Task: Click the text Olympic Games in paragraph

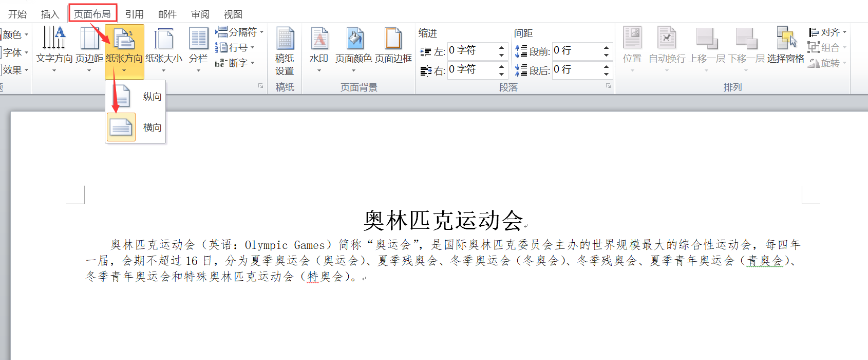Action: click(x=285, y=245)
